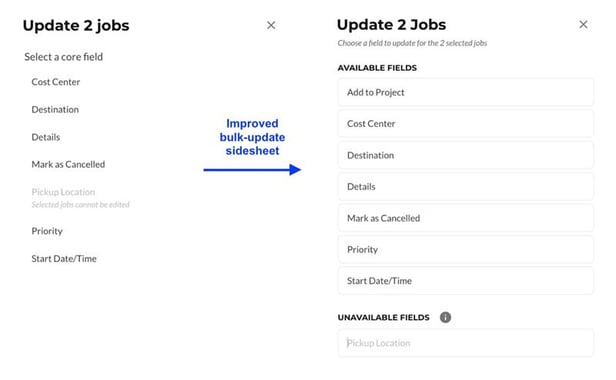Select Details in the old field list

click(46, 137)
